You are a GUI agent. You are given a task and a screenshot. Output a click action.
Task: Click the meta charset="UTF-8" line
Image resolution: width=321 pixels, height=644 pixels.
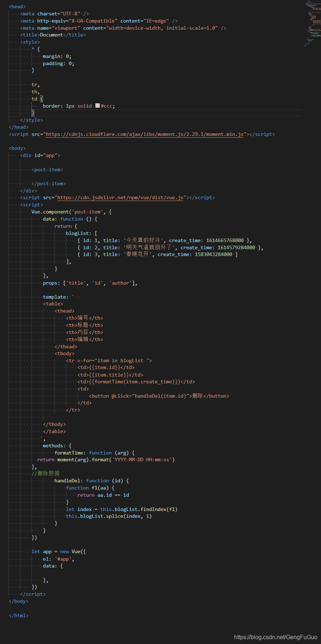[54, 14]
